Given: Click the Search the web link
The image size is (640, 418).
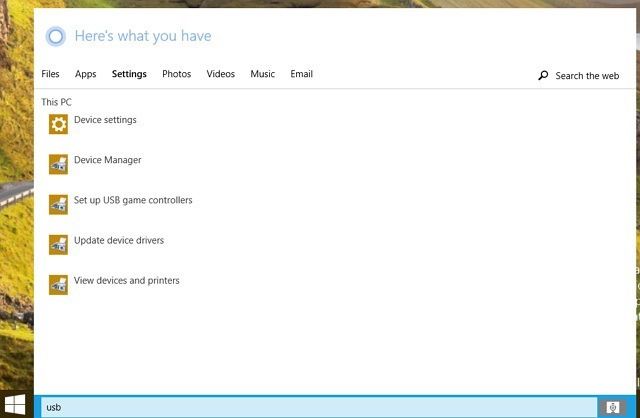Looking at the screenshot, I should (587, 76).
